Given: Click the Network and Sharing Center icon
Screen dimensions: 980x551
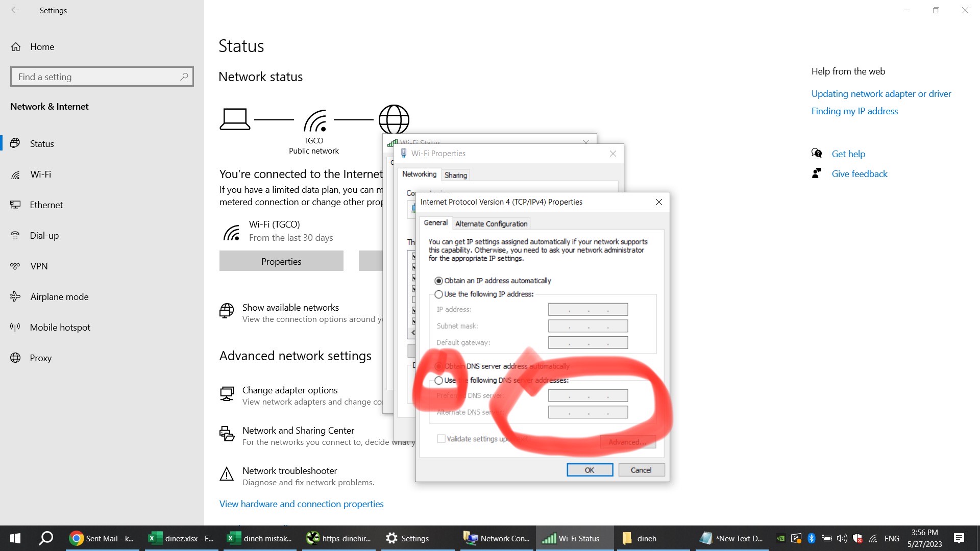Looking at the screenshot, I should [x=227, y=433].
